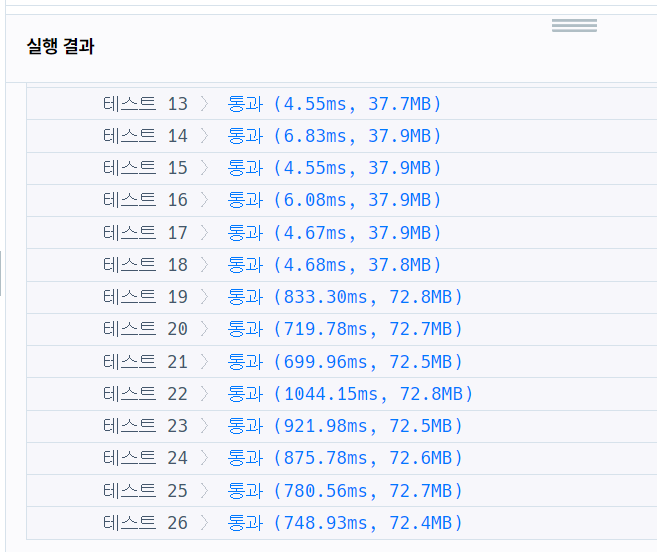Viewport: 657px width, 552px height.
Task: Click result 통과 (6.83ms, 37.9MB)
Action: click(334, 136)
